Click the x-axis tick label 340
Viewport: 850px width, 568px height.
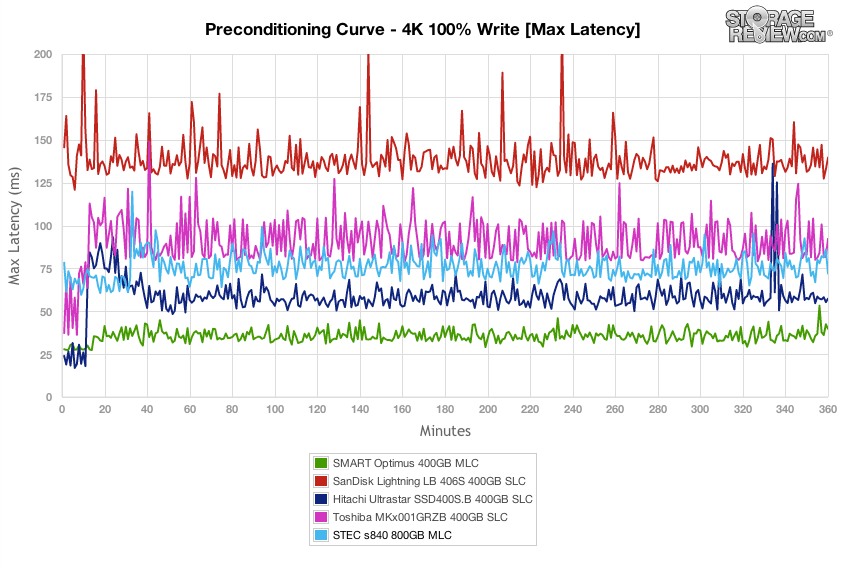[785, 409]
